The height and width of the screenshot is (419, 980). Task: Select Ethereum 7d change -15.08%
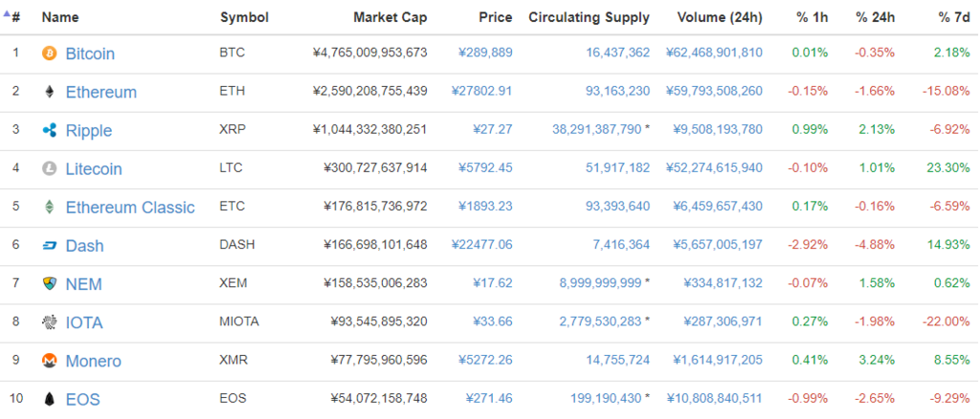(x=947, y=91)
